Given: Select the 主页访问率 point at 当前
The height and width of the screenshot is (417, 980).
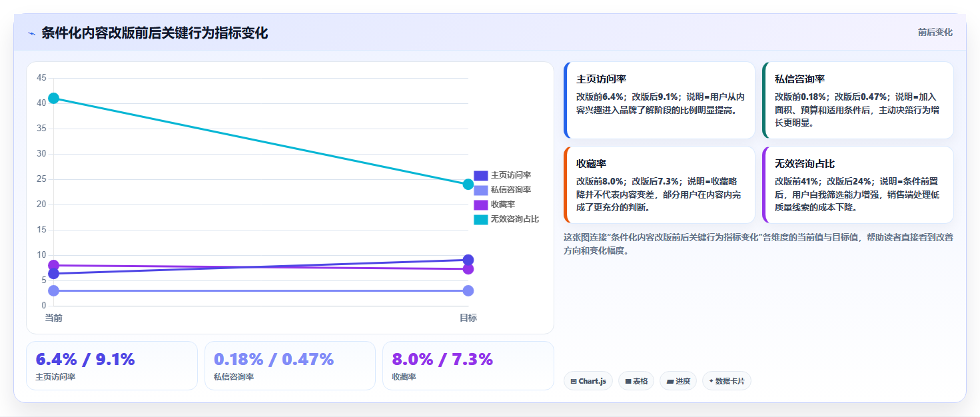Looking at the screenshot, I should point(54,274).
